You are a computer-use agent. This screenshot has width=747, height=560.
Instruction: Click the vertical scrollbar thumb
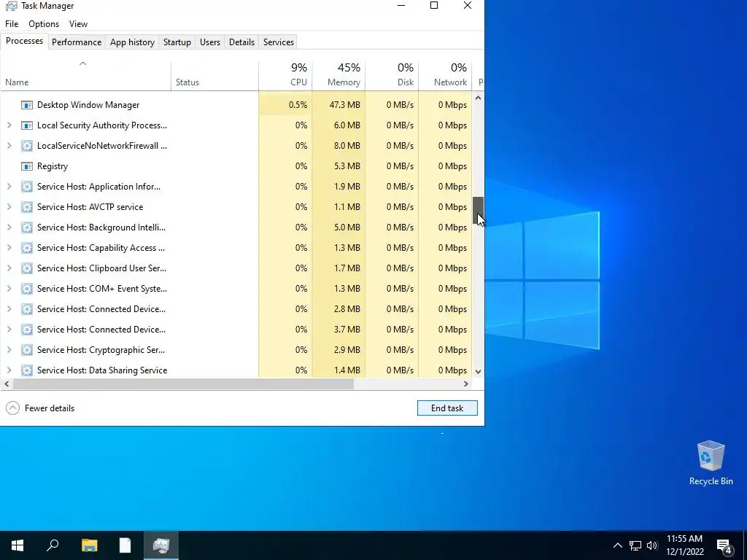tap(478, 211)
